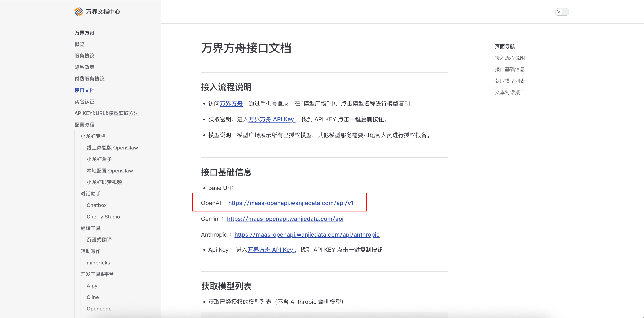644x318 pixels.
Task: Click the 万界方舟 link in first bullet
Action: [231, 103]
